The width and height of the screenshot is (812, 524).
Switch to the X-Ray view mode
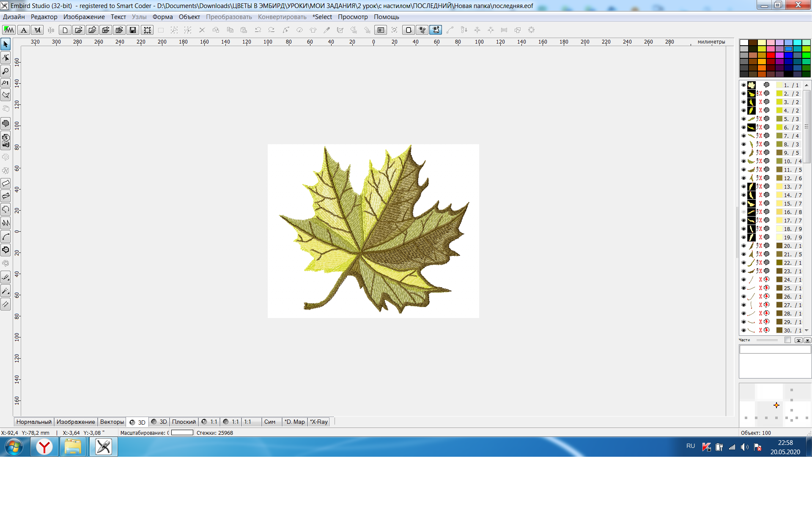(x=319, y=422)
